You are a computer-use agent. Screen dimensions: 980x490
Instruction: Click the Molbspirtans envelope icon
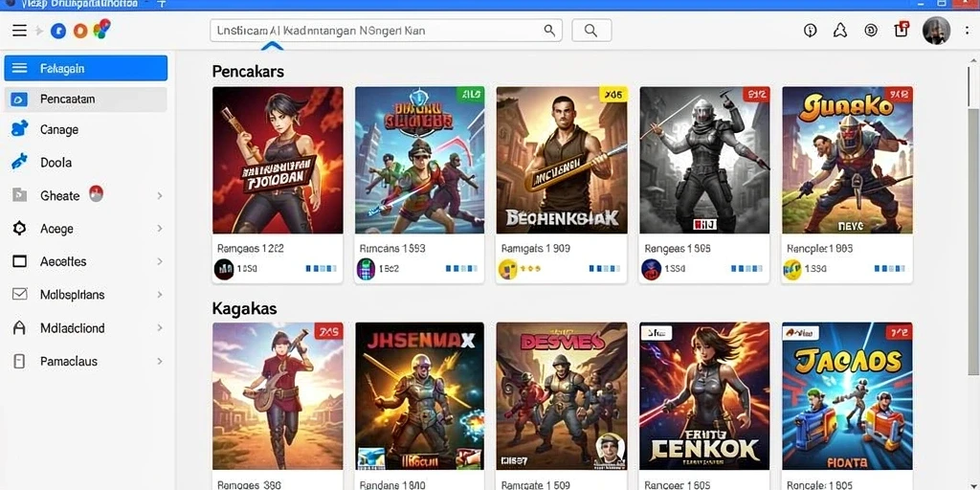[19, 294]
